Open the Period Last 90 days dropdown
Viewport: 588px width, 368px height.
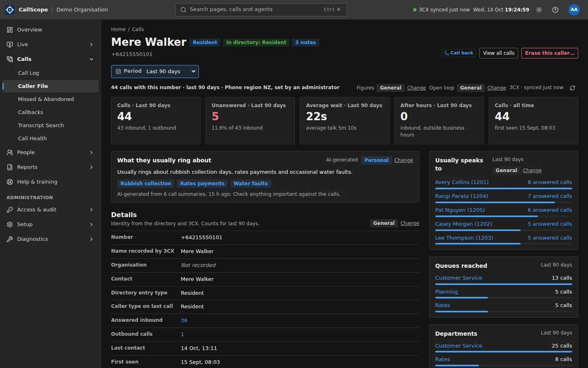(155, 71)
